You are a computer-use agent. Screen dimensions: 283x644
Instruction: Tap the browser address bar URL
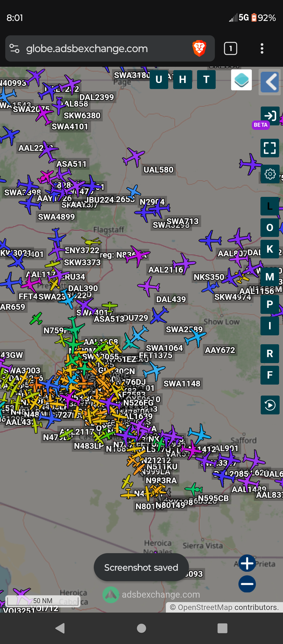point(87,49)
